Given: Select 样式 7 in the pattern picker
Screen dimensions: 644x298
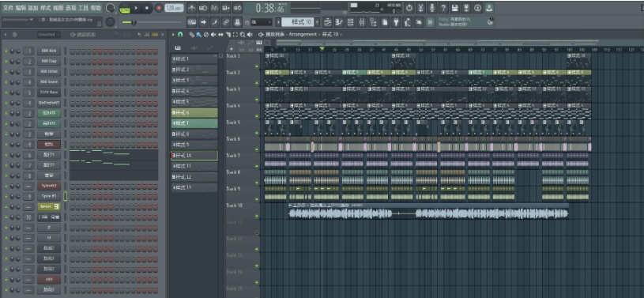Looking at the screenshot, I should coord(194,123).
